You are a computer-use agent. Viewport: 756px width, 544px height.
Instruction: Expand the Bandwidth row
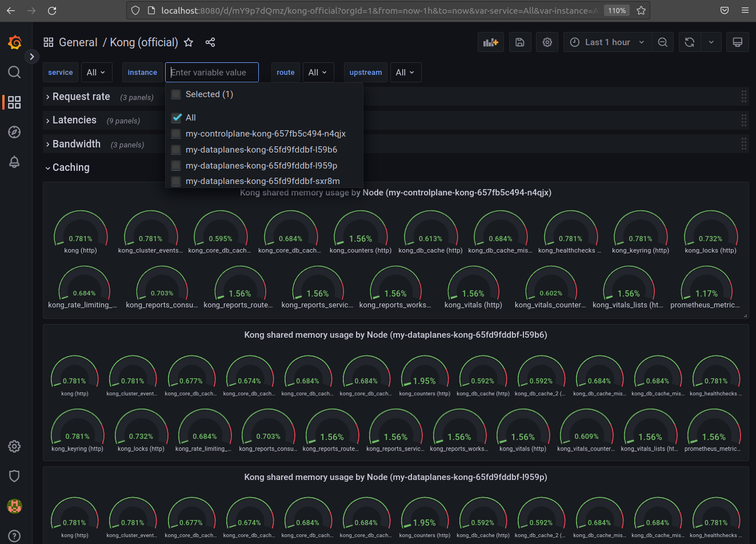pos(77,144)
